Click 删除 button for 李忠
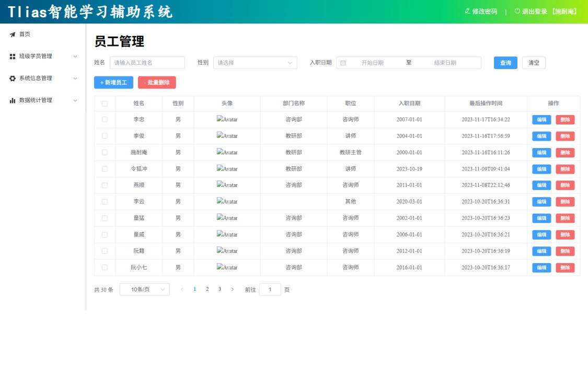 point(565,120)
